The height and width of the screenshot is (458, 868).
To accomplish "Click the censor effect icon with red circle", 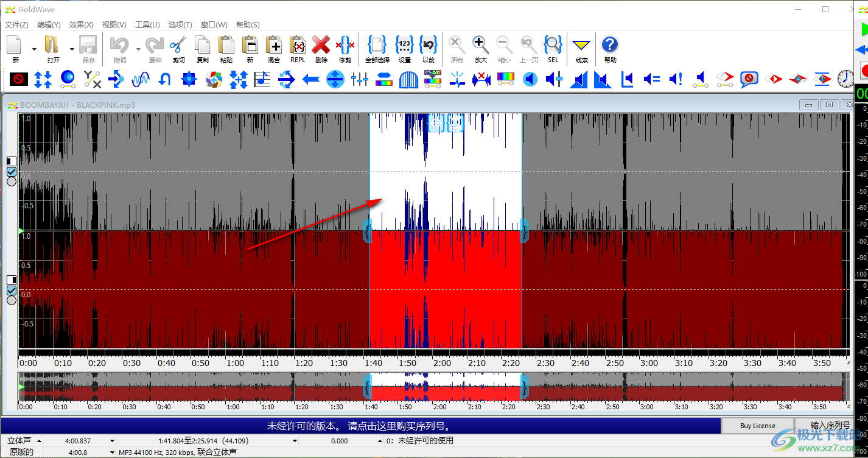I will tap(19, 79).
